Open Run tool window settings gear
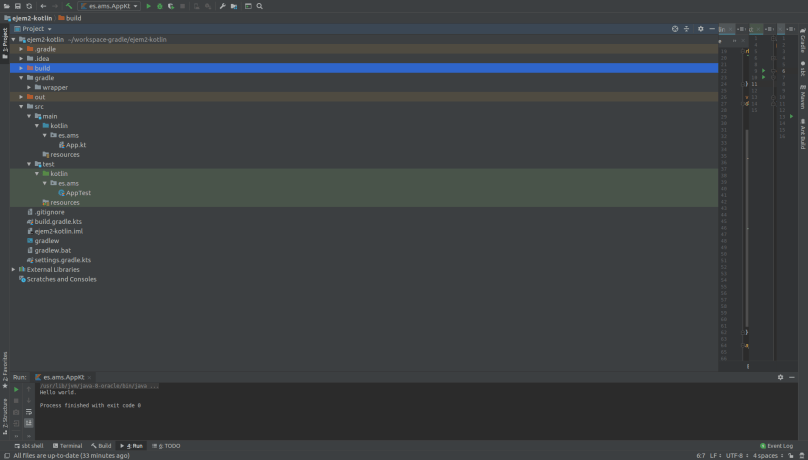Image resolution: width=808 pixels, height=460 pixels. [780, 377]
